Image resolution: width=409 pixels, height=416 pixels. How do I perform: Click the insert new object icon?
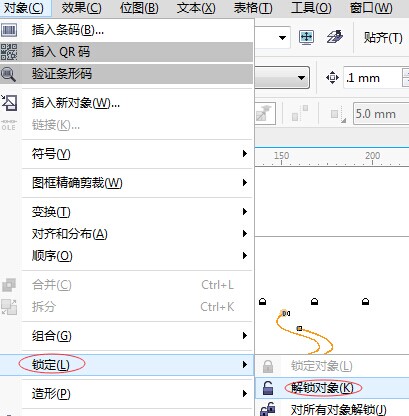[9, 103]
